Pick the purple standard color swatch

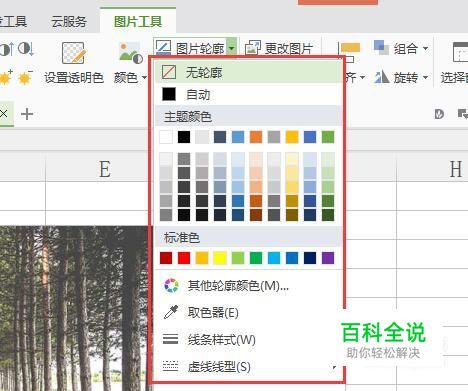328,258
